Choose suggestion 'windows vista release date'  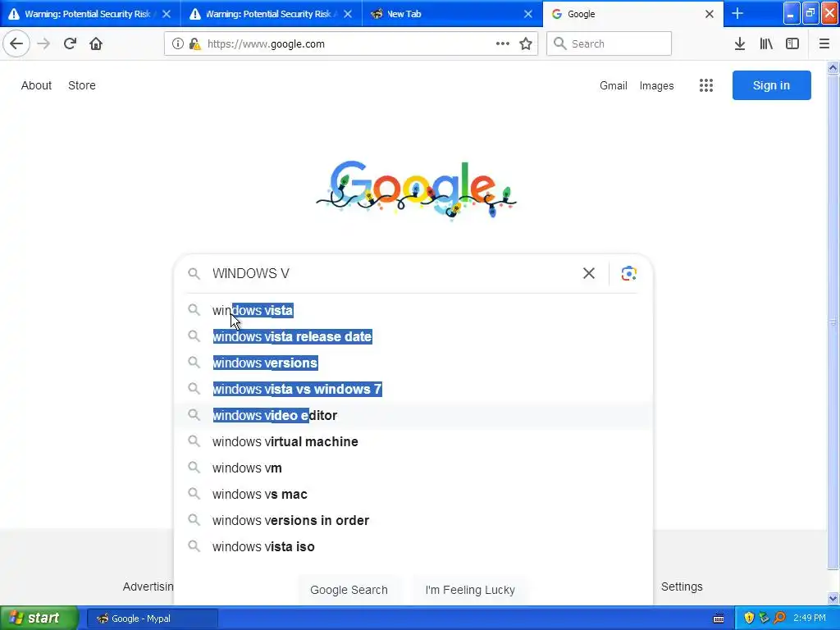413,336
